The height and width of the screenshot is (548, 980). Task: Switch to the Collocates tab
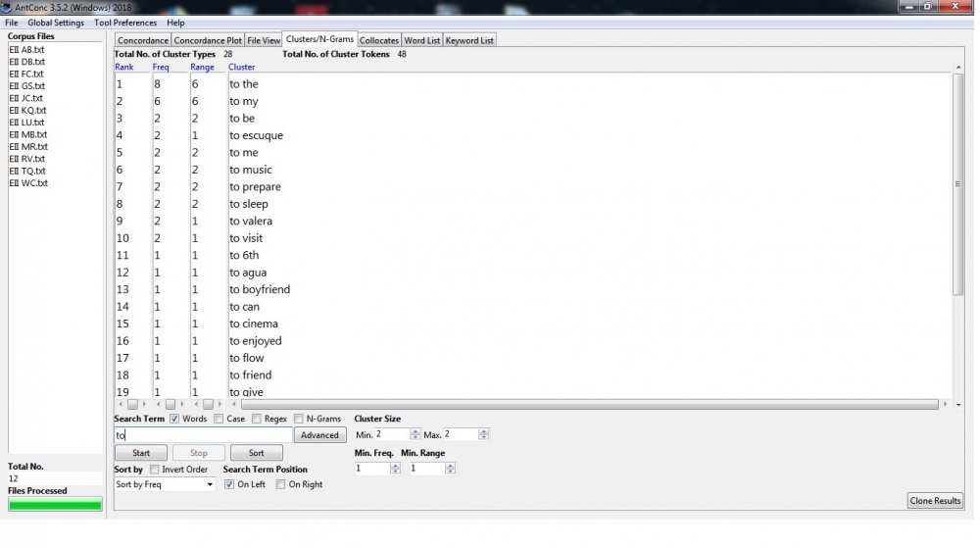pyautogui.click(x=378, y=40)
